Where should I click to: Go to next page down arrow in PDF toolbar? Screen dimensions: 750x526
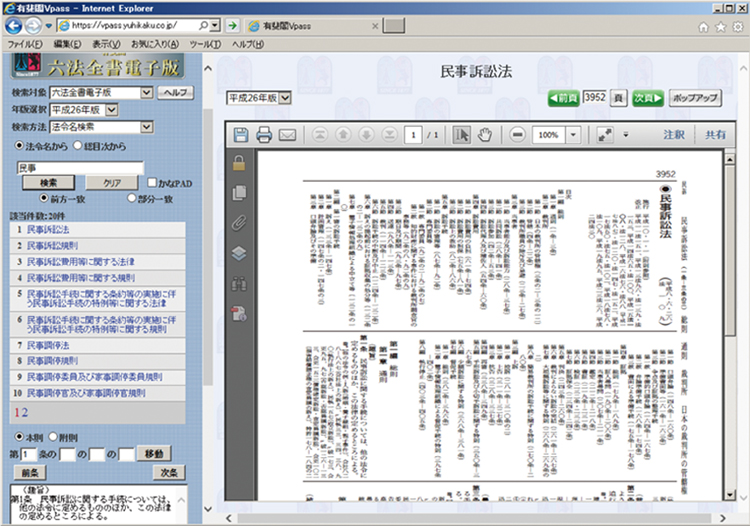[x=366, y=135]
